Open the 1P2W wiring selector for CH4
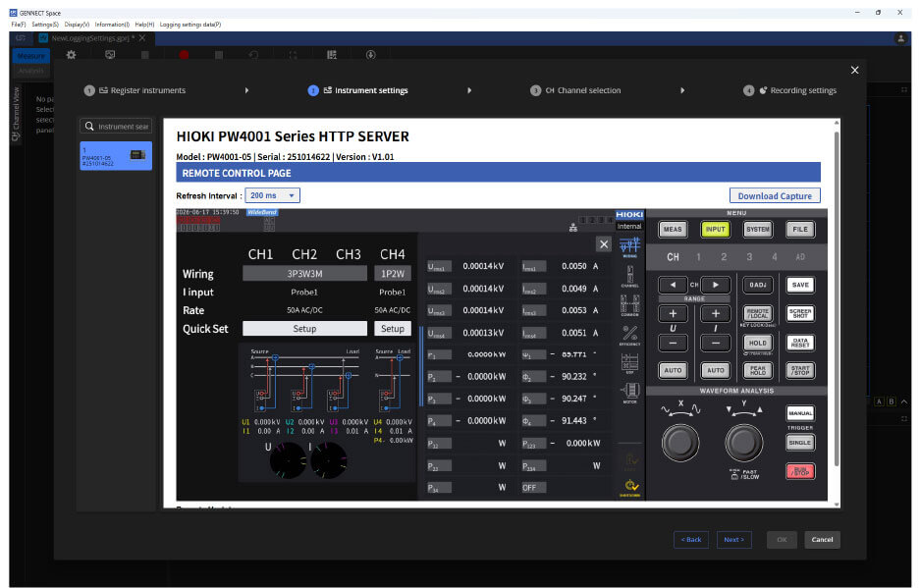 393,274
